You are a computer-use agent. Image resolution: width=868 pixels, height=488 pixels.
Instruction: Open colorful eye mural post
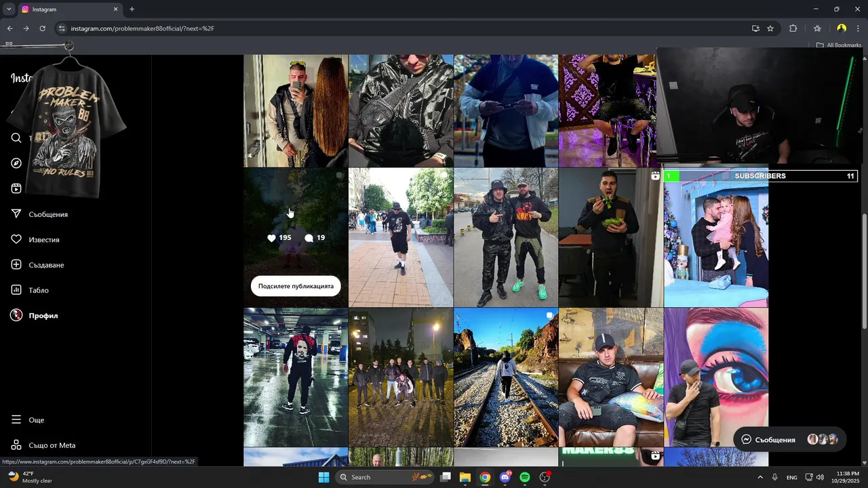[x=716, y=378]
